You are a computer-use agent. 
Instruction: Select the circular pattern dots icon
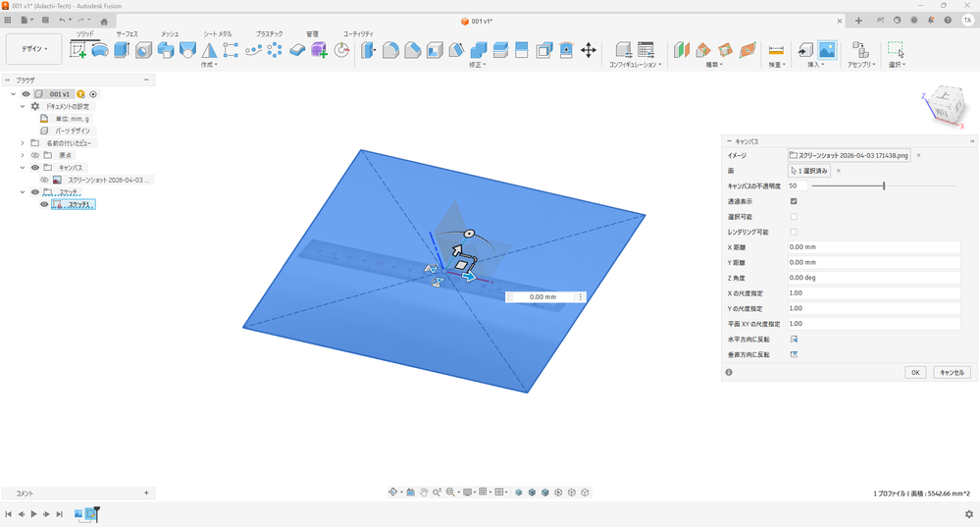coord(275,50)
